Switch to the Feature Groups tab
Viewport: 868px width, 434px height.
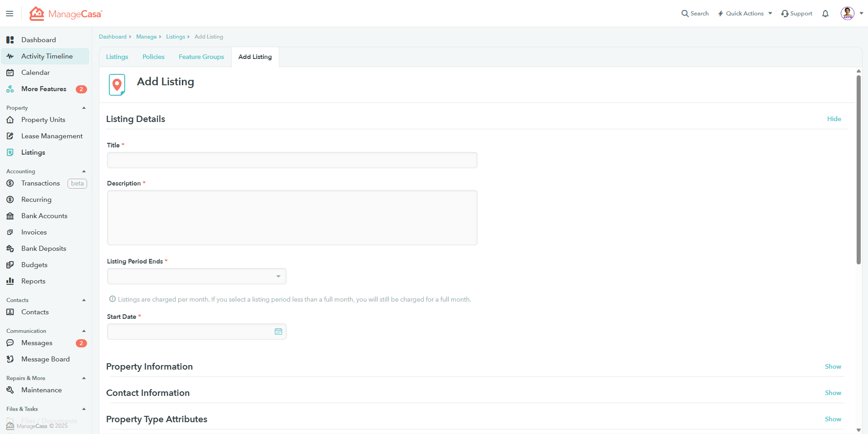[x=201, y=57]
